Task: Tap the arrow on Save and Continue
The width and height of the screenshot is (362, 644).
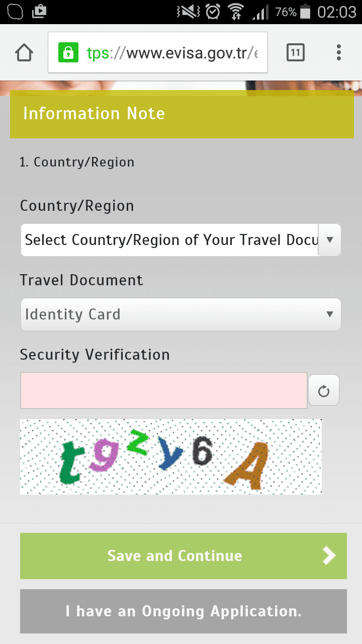Action: [x=329, y=555]
